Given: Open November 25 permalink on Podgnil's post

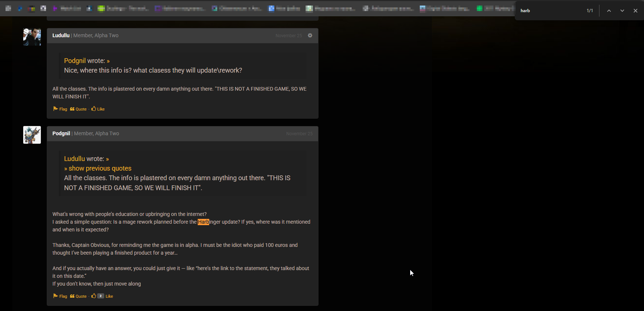Looking at the screenshot, I should pyautogui.click(x=299, y=134).
